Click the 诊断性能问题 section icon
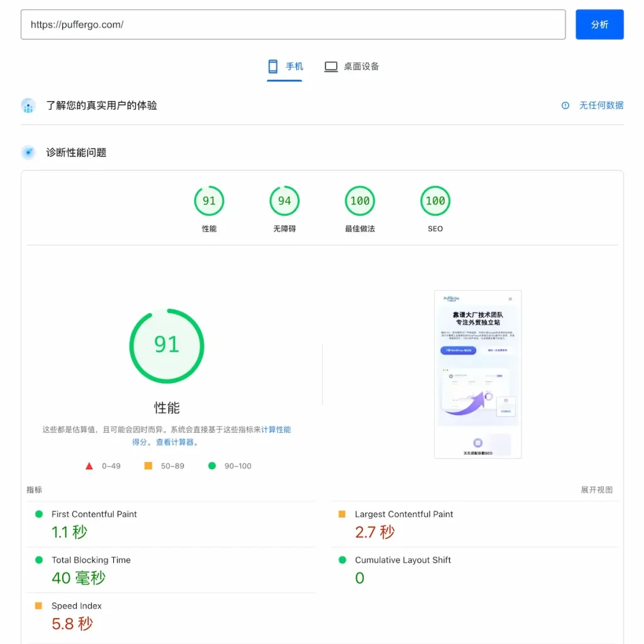The image size is (644, 644). (28, 152)
